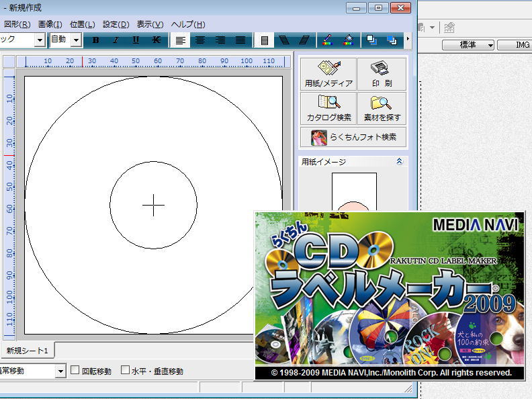Center align the text
This screenshot has height=399, width=532.
click(x=200, y=40)
